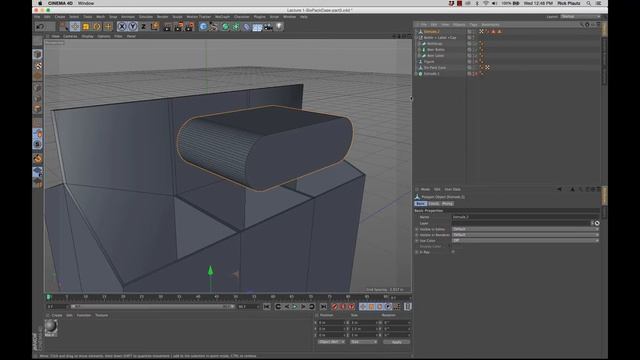640x360 pixels.
Task: Toggle the X-Ray checkbox
Action: pos(453,252)
